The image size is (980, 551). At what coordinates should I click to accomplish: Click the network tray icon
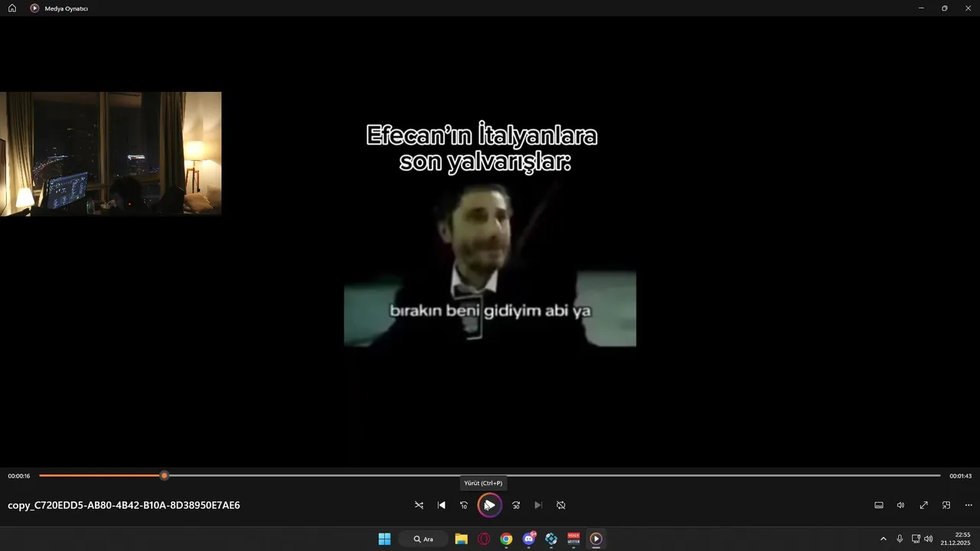pyautogui.click(x=916, y=539)
